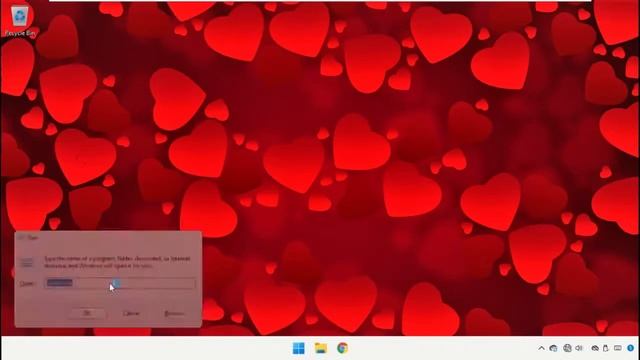Screen dimensions: 640x360
Task: Launch Google Chrome from the taskbar
Action: point(342,348)
